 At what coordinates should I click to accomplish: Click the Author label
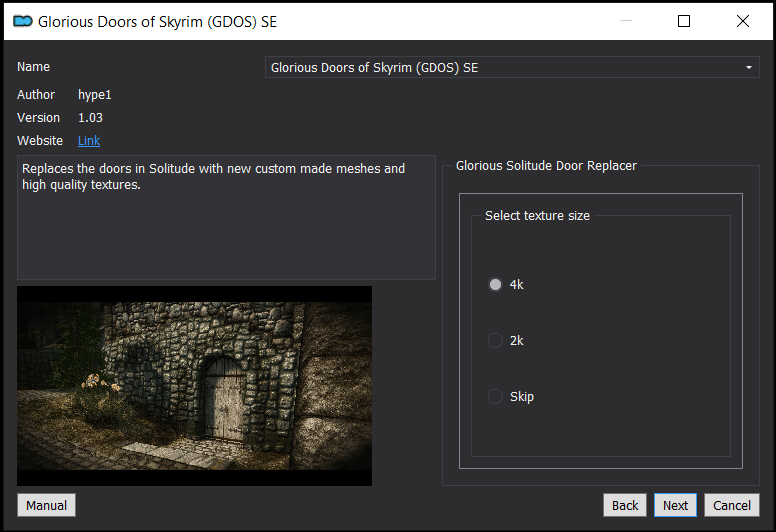(x=36, y=95)
